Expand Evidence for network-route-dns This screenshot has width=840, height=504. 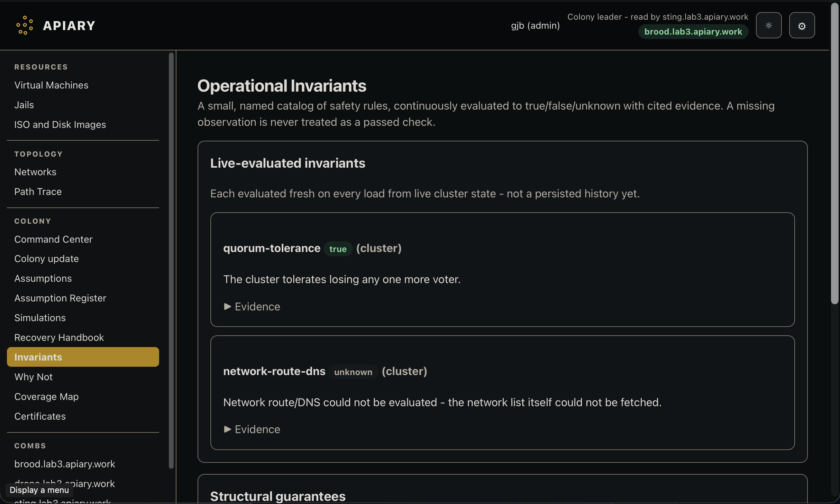(252, 429)
